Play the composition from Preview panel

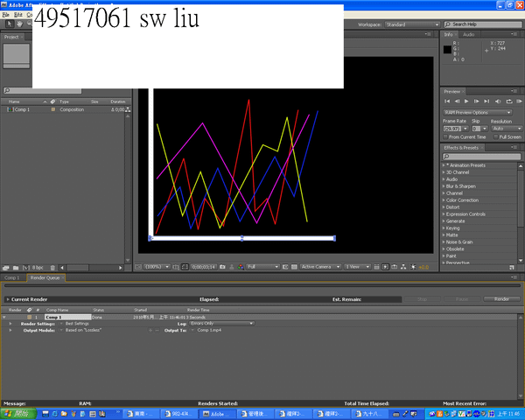coord(466,101)
